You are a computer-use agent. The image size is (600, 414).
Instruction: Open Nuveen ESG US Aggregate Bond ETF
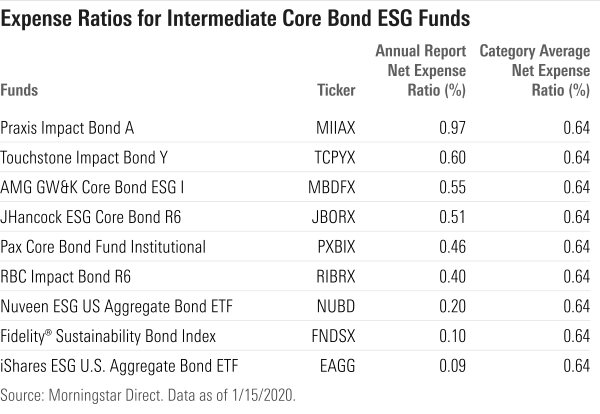110,305
